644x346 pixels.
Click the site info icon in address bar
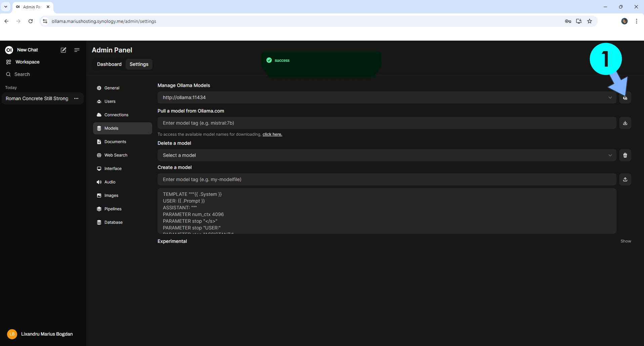tap(45, 21)
